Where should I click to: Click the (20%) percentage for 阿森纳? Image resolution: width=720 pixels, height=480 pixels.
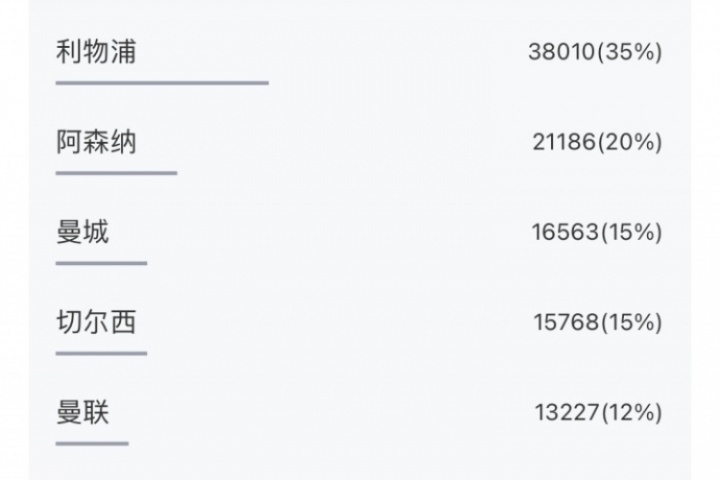(x=630, y=143)
